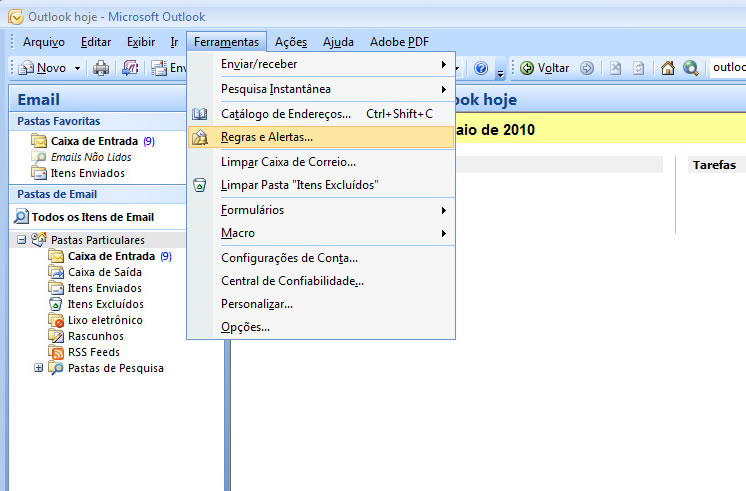Viewport: 746px width, 491px height.
Task: Collapse the Pastas Particulares tree
Action: tap(21, 239)
